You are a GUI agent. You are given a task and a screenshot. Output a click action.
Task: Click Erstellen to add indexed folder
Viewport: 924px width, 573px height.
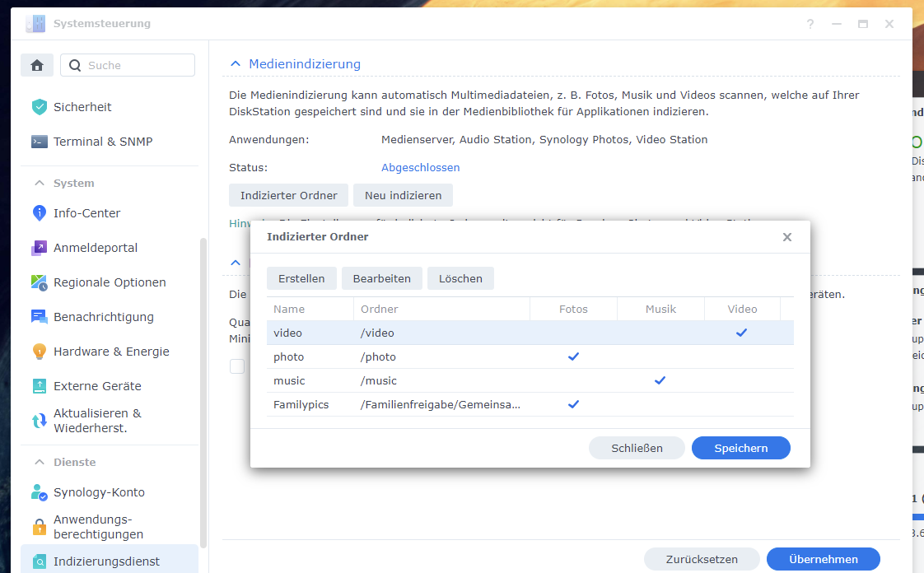[x=301, y=278]
